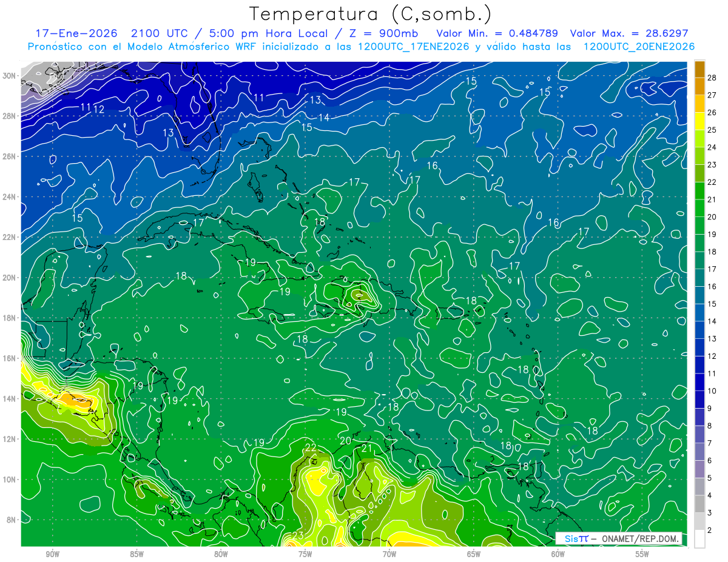Click the "80W" longitude axis label
728x562 pixels.
click(x=220, y=554)
